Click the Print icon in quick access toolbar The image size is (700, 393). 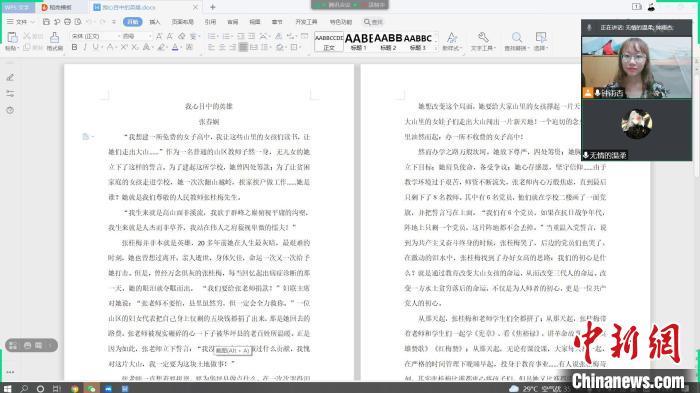(67, 21)
